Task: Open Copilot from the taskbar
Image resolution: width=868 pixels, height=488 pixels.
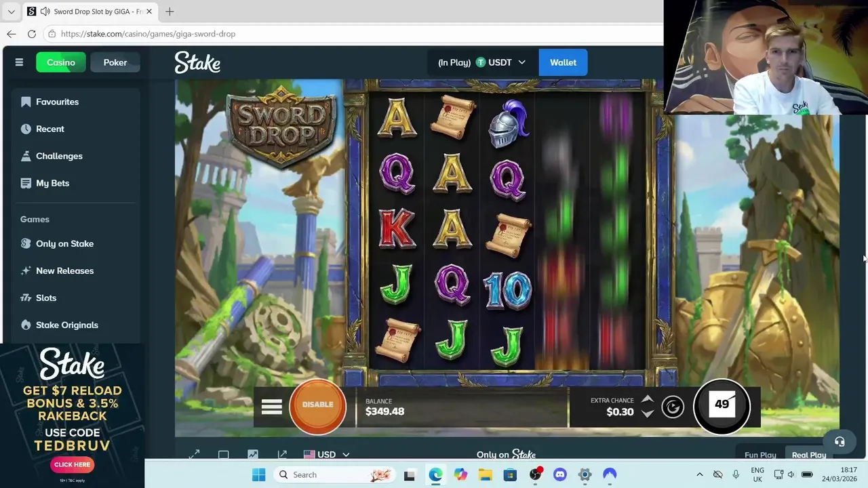Action: point(460,474)
